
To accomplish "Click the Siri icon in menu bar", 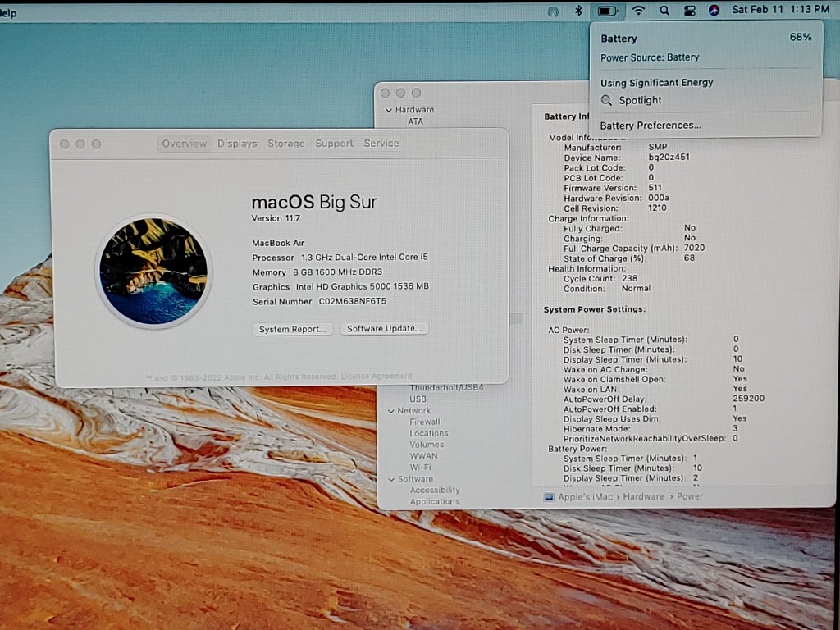I will tap(714, 10).
